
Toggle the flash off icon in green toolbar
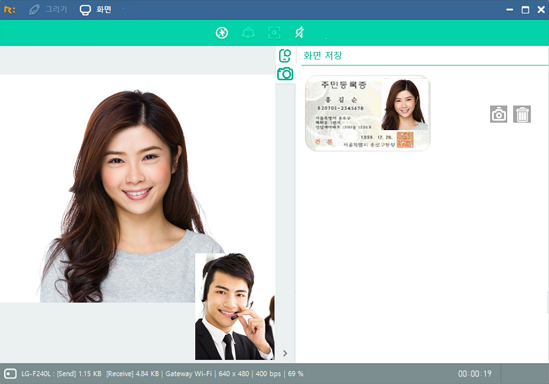[x=222, y=33]
